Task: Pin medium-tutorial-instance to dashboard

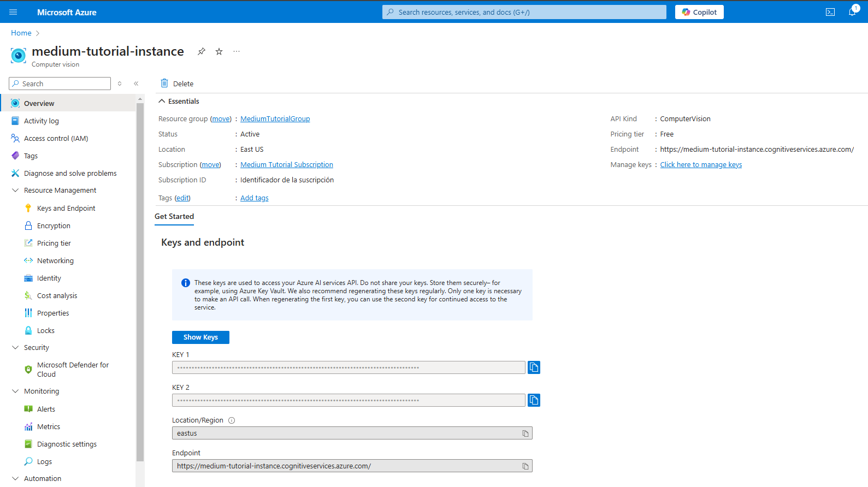Action: point(202,51)
